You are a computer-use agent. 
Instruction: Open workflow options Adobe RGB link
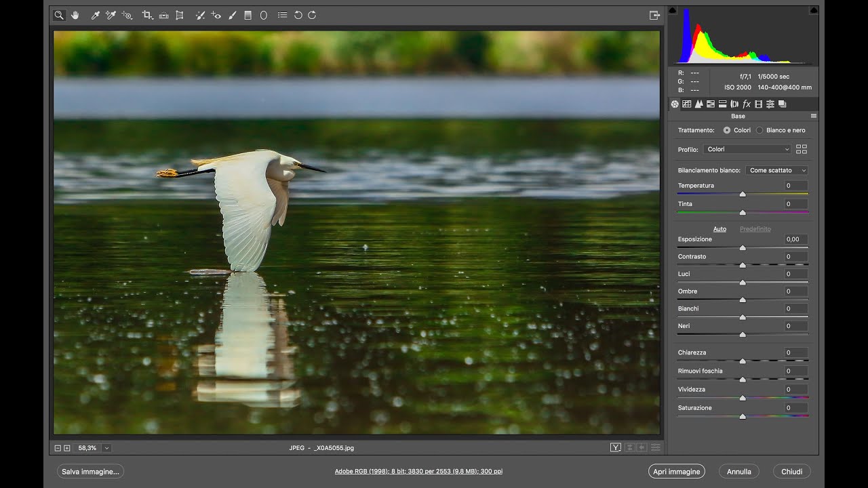click(418, 472)
